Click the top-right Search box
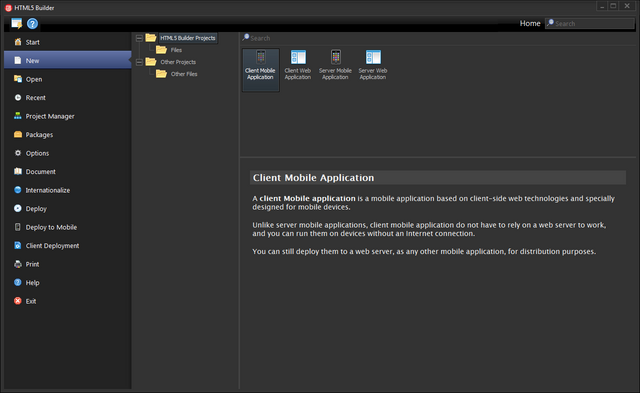 click(x=590, y=24)
